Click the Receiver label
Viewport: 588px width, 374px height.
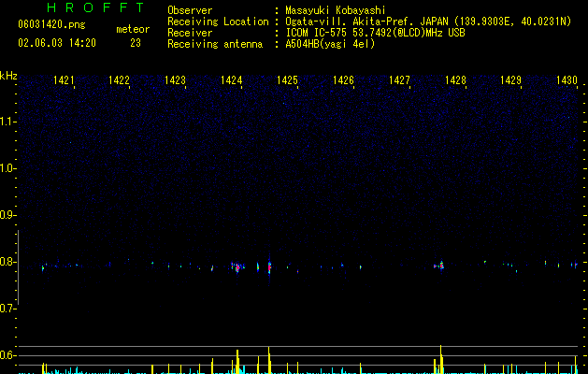click(190, 33)
